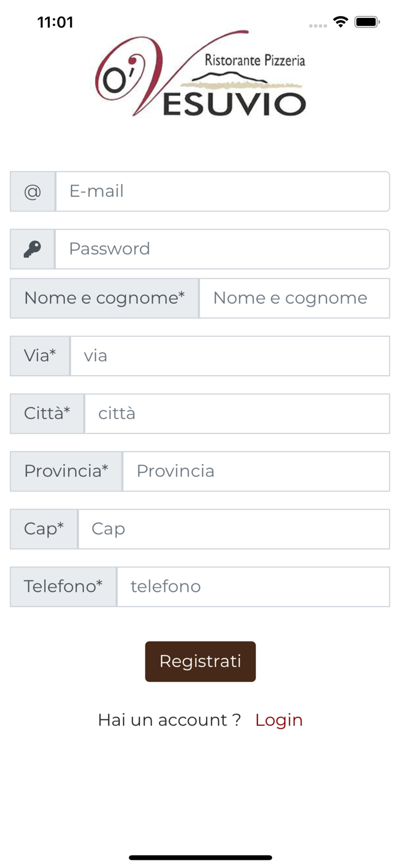Click the Nome e cognome text field
This screenshot has width=401, height=868.
coord(294,298)
